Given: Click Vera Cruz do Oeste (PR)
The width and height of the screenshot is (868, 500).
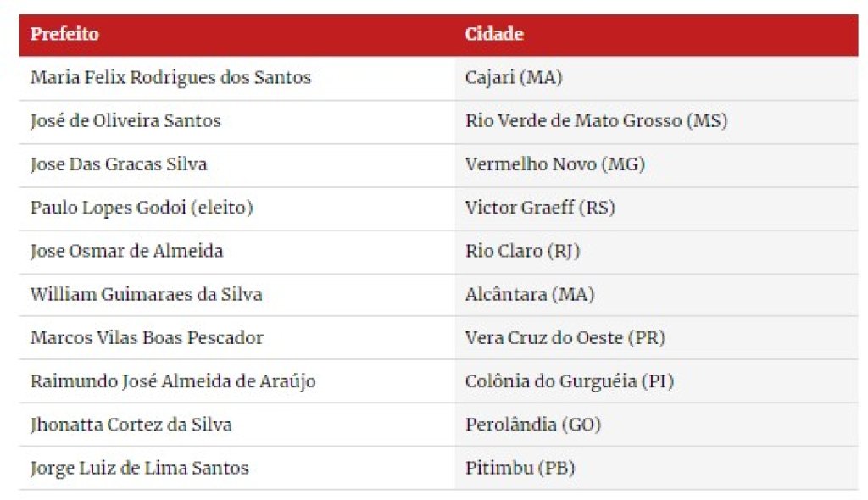Looking at the screenshot, I should (565, 338).
